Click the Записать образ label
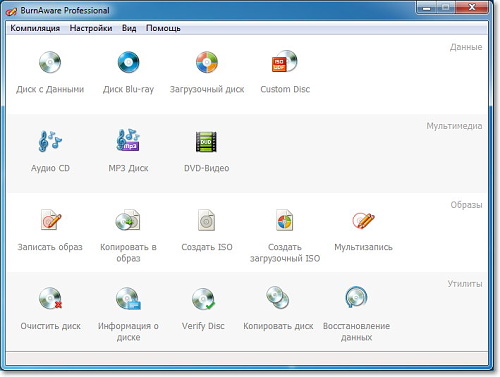Screen dimensions: 500x377 pos(50,247)
